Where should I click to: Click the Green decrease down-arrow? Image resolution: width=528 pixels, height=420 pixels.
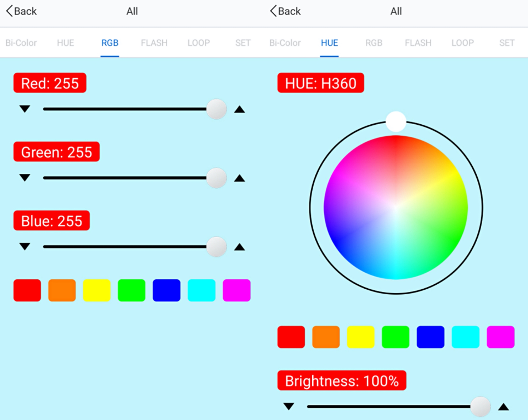pos(25,177)
